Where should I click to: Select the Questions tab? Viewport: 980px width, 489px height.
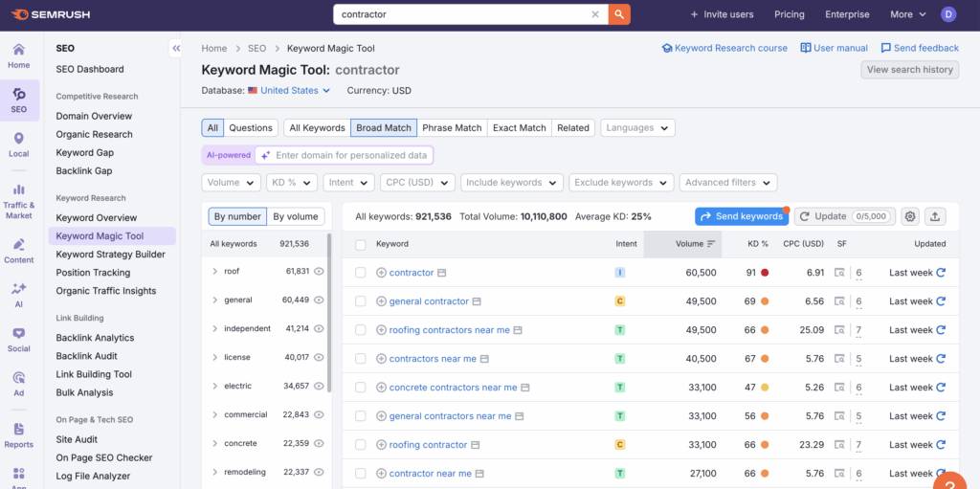click(x=251, y=127)
